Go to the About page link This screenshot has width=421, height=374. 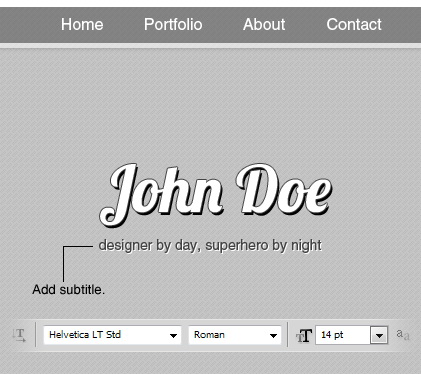[x=264, y=25]
